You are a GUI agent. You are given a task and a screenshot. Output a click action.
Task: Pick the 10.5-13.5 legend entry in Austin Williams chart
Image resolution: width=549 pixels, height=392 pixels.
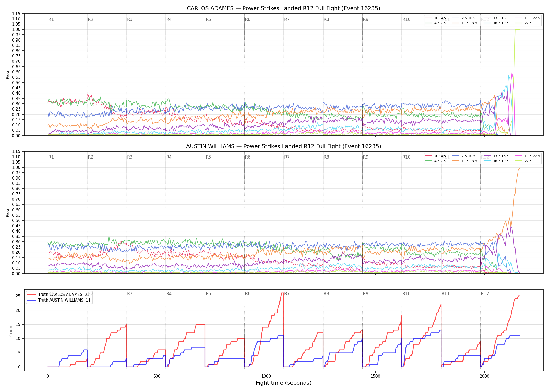pos(465,161)
